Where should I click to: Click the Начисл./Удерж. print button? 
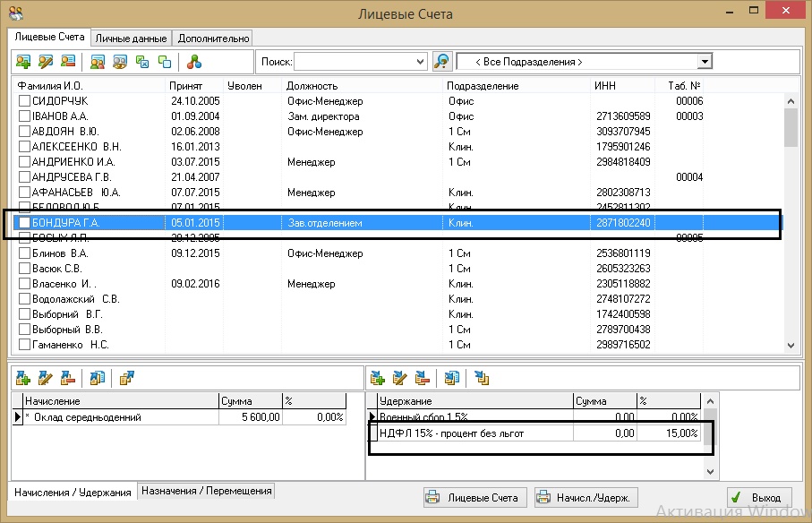[x=585, y=498]
